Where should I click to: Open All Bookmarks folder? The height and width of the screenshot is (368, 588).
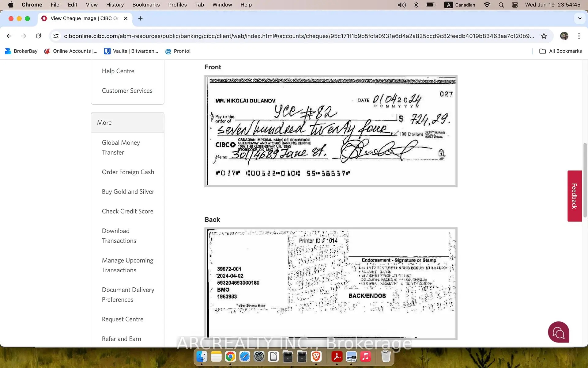(x=560, y=51)
